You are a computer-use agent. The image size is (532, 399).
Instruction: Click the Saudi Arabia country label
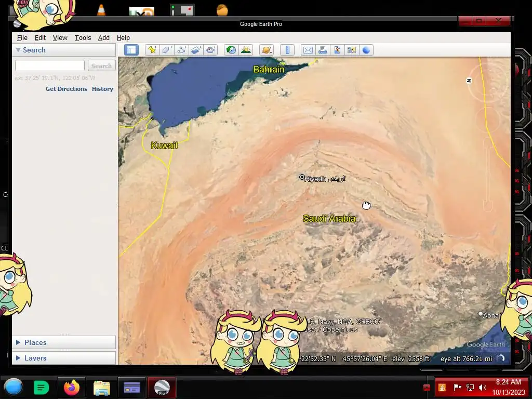pos(329,219)
